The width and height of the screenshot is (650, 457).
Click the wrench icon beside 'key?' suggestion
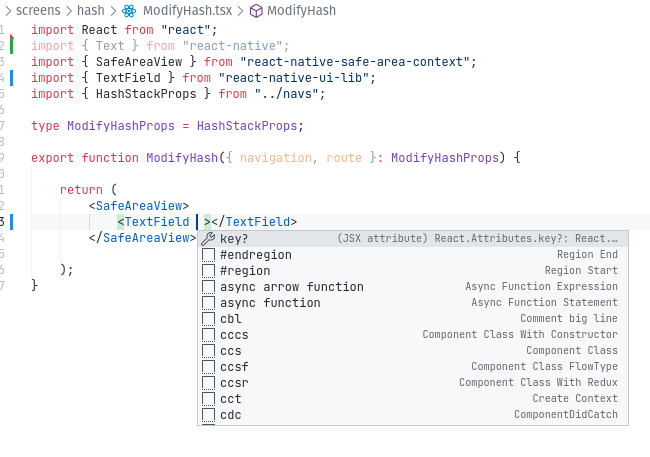(208, 238)
